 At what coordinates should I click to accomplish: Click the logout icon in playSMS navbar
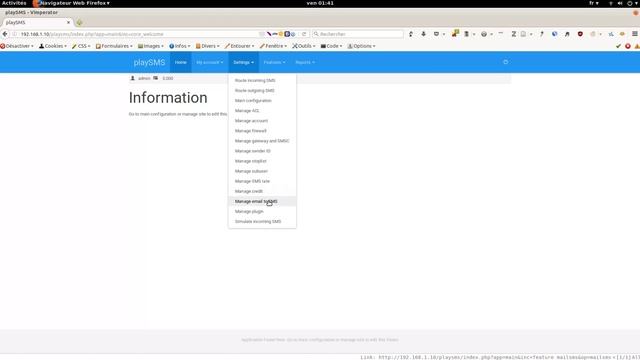tap(506, 62)
